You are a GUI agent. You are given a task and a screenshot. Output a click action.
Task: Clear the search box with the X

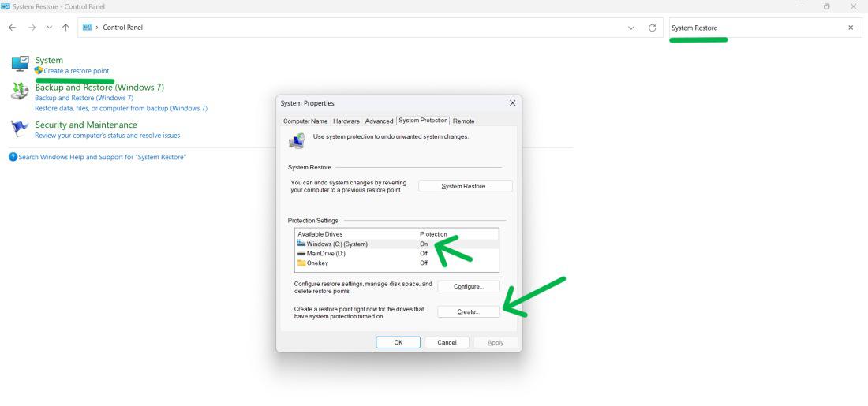pos(851,28)
